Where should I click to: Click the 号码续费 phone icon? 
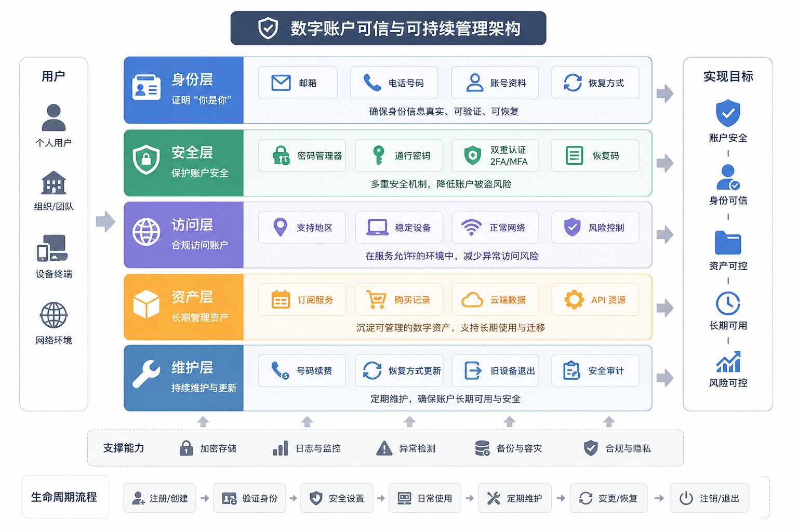point(280,370)
